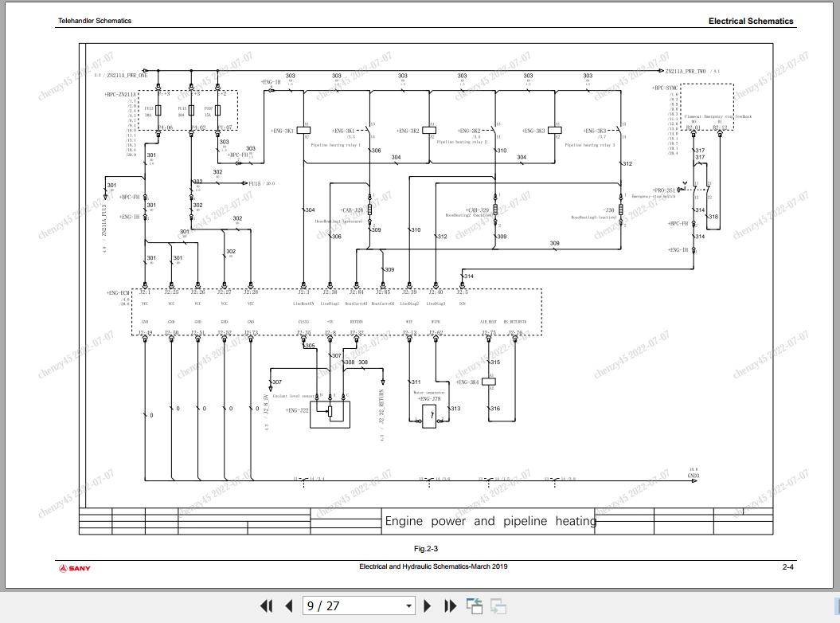The image size is (840, 623).
Task: Click the '+ENG-3K1' relay coil label
Action: point(282,131)
